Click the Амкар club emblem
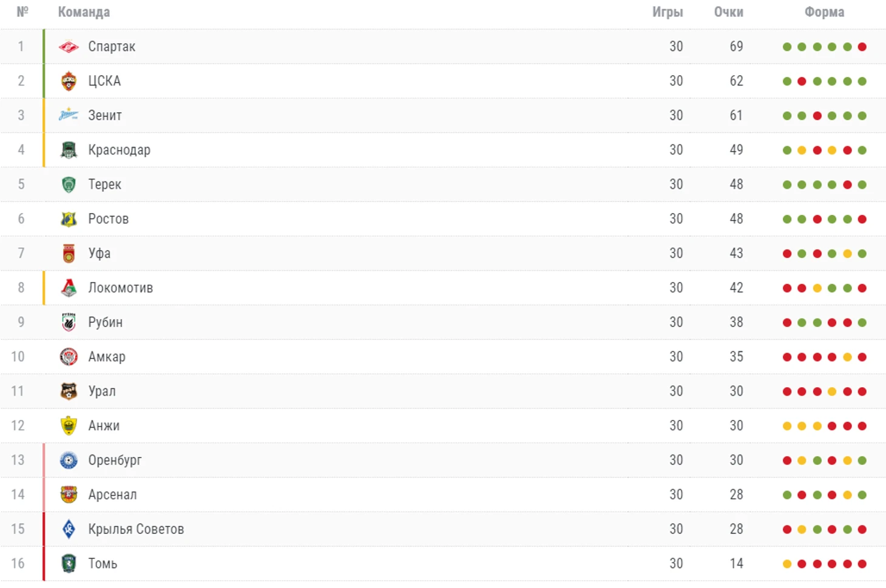Screen dimensions: 886x588 (69, 357)
